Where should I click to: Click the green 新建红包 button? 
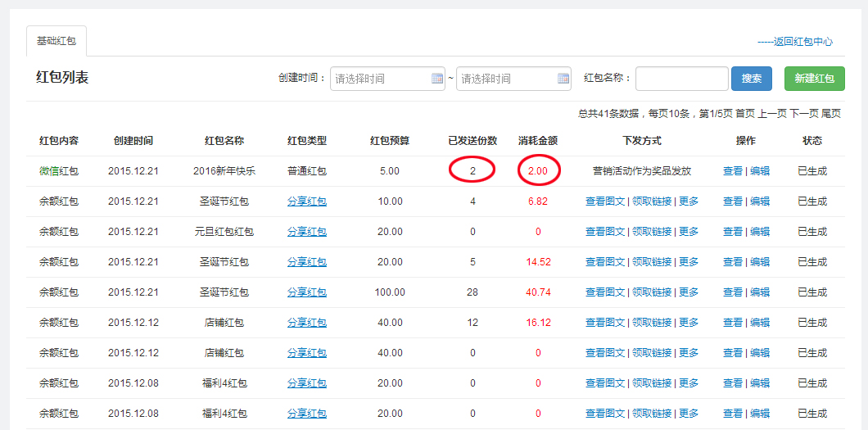point(814,79)
